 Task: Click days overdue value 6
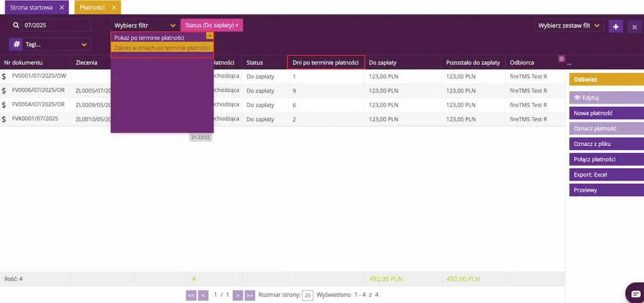click(294, 105)
